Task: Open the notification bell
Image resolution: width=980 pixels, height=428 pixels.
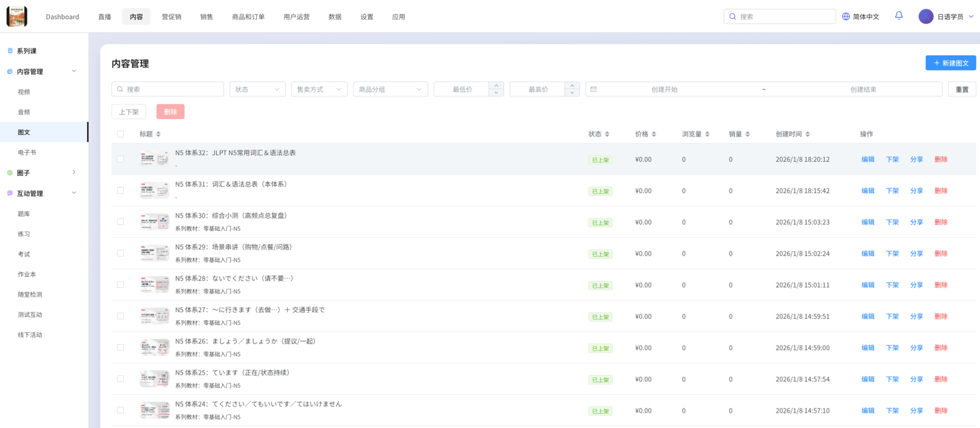Action: pyautogui.click(x=899, y=16)
